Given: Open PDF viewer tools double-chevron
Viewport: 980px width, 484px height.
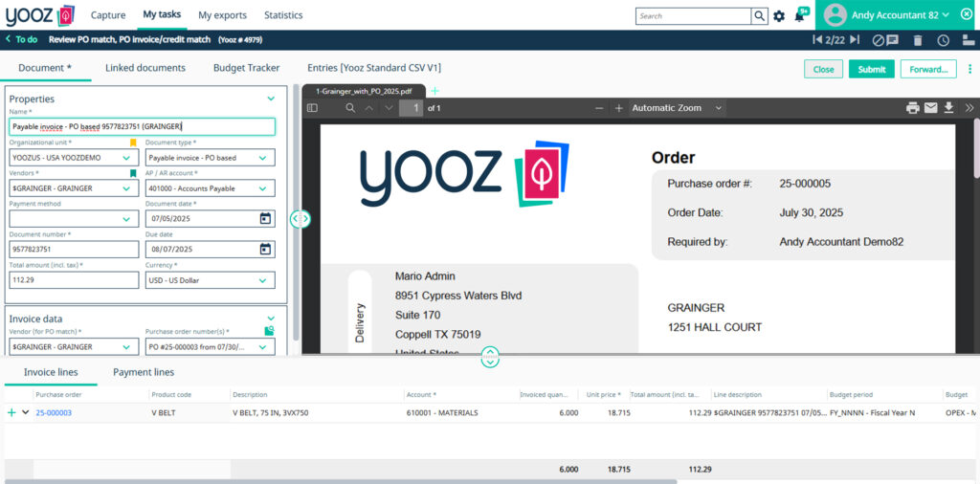Looking at the screenshot, I should point(969,108).
